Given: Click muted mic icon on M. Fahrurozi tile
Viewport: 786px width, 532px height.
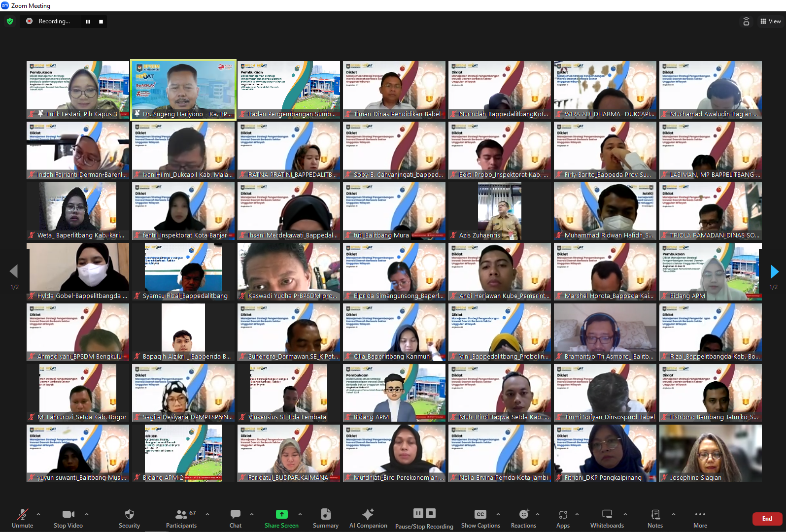Looking at the screenshot, I should pyautogui.click(x=32, y=417).
